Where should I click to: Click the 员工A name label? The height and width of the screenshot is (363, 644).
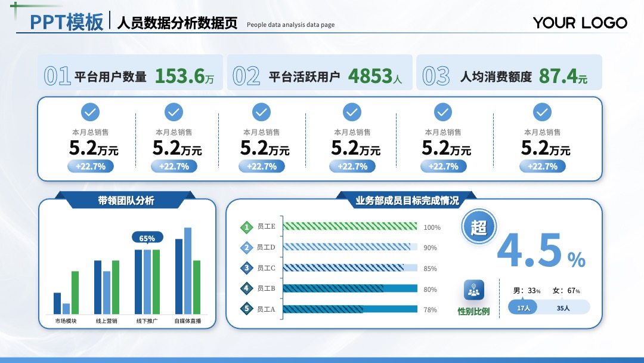(266, 309)
